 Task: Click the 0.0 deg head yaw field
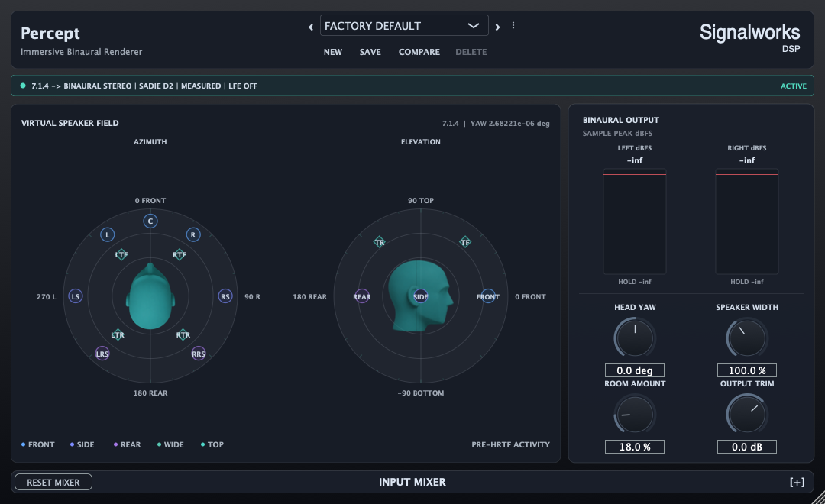coord(635,370)
